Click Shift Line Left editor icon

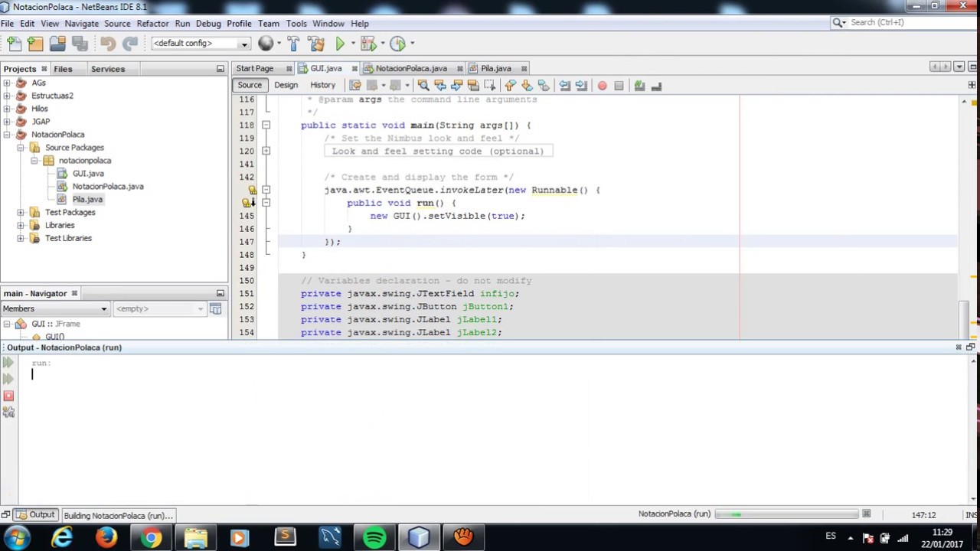point(565,86)
